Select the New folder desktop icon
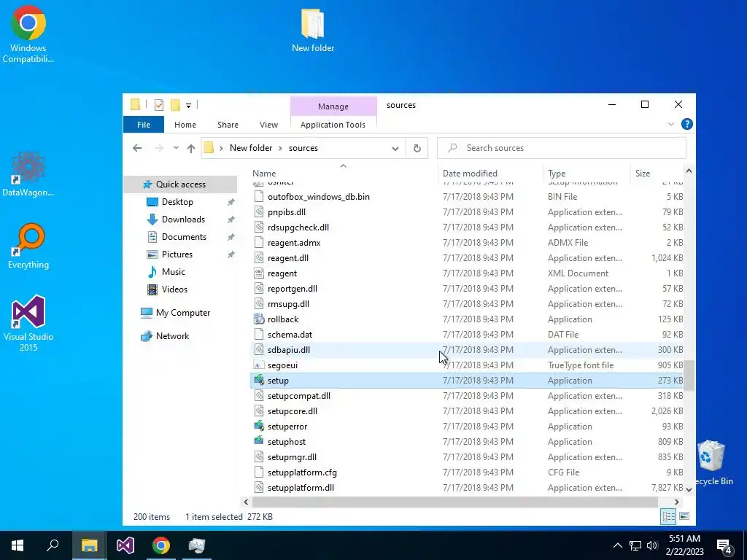 coord(312,30)
